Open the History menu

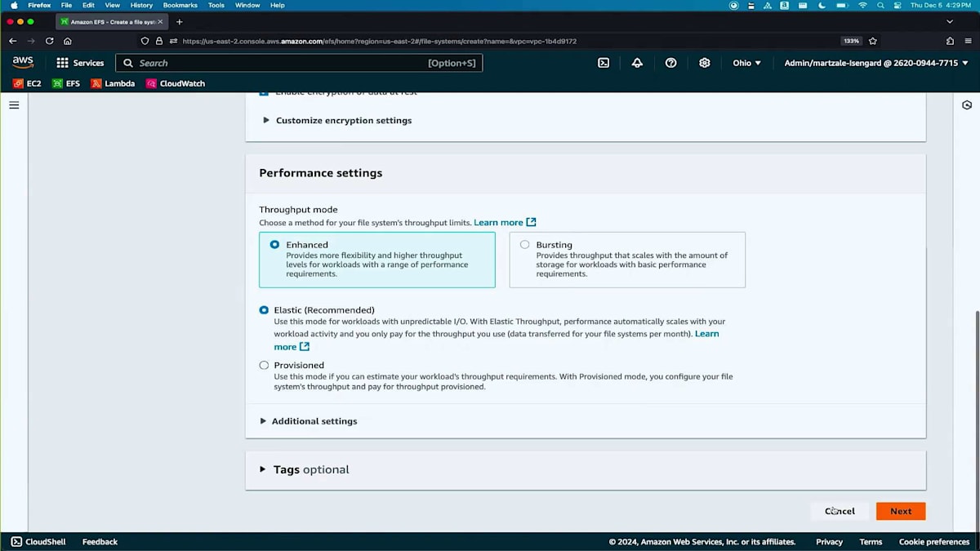pyautogui.click(x=141, y=5)
